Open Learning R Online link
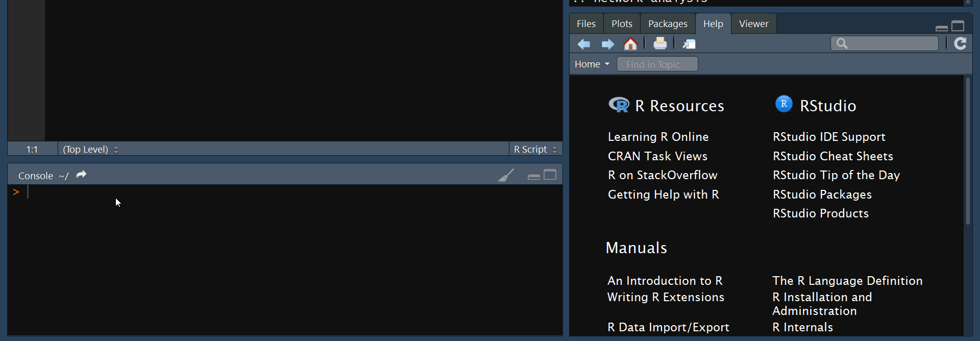 658,137
